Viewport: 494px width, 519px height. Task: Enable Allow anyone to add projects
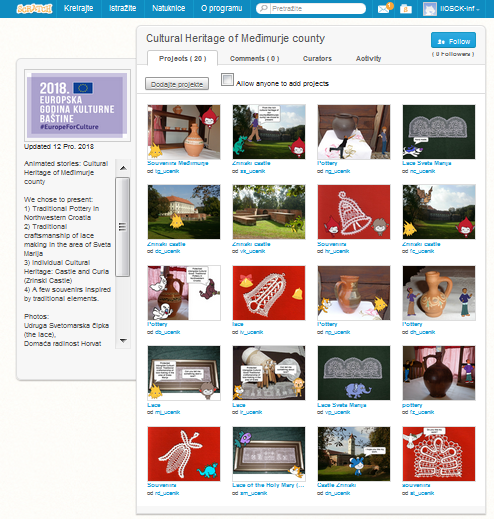(x=227, y=80)
